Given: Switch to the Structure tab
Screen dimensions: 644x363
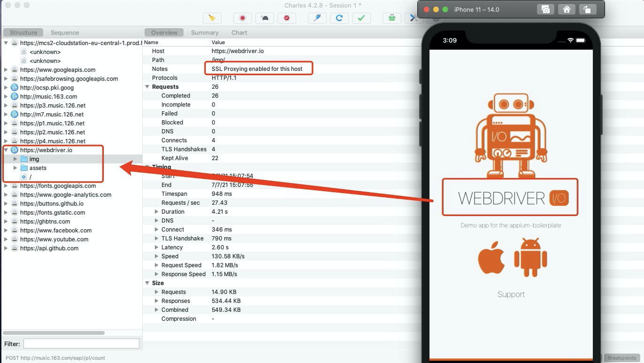Looking at the screenshot, I should (x=23, y=32).
